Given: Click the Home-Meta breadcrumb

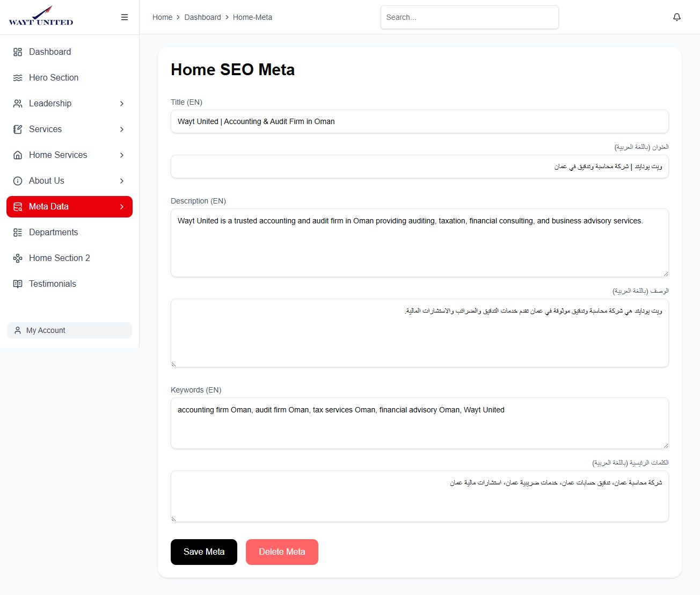Looking at the screenshot, I should coord(252,17).
